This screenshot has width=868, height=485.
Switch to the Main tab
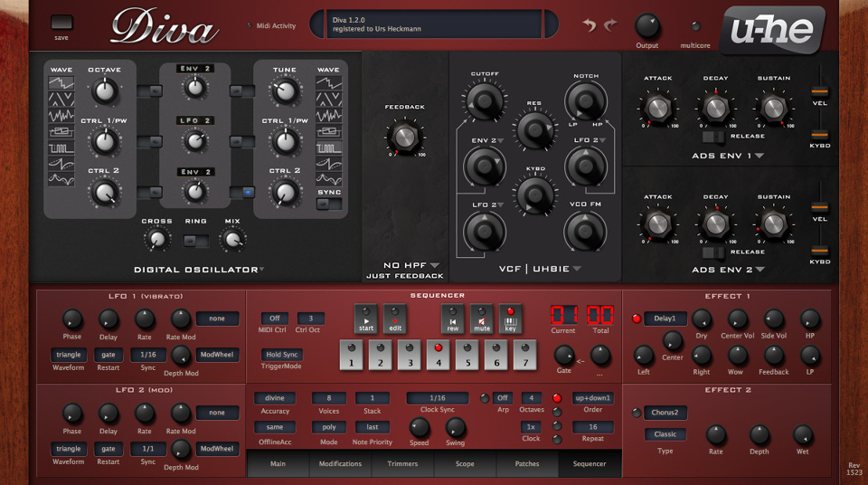tap(278, 464)
